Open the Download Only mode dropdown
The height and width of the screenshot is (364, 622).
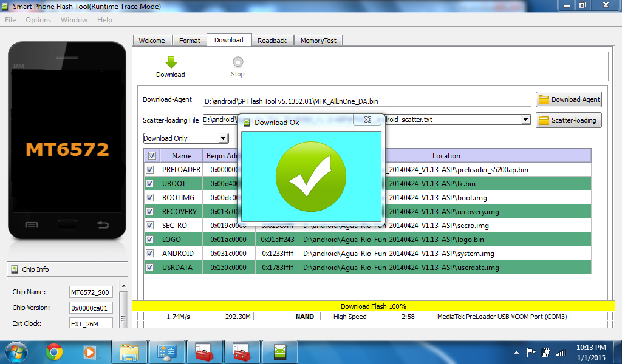tap(186, 138)
